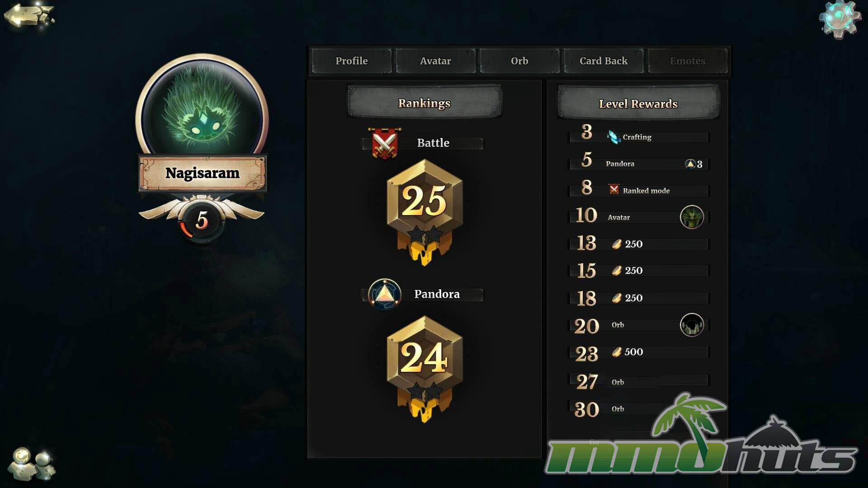Switch to the Profile tab
The height and width of the screenshot is (488, 868).
pos(351,61)
